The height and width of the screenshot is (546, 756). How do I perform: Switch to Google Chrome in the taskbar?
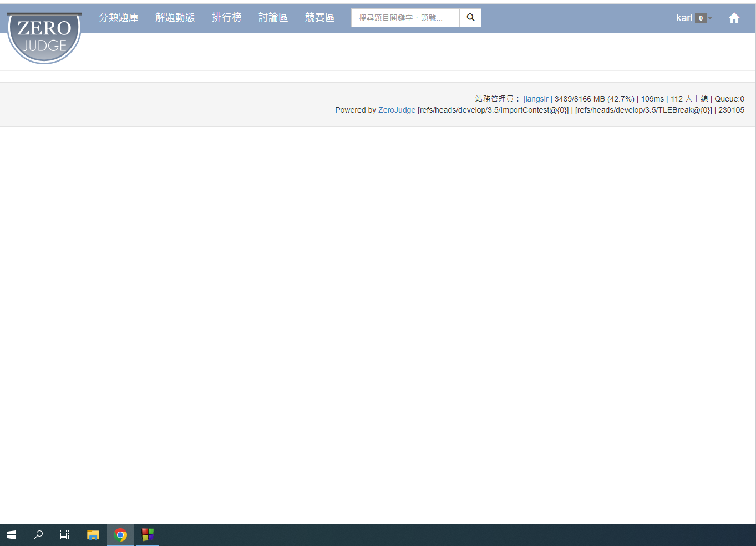pyautogui.click(x=120, y=535)
